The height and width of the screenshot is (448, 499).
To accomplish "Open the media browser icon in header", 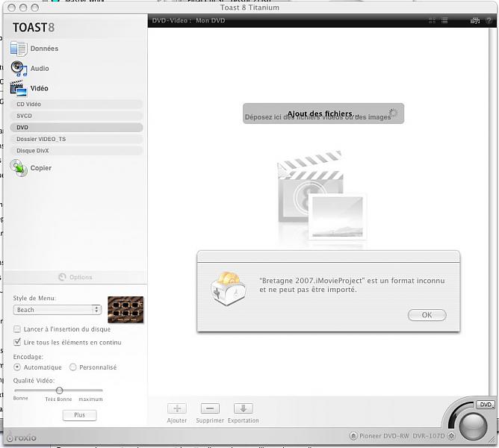I will pos(475,21).
